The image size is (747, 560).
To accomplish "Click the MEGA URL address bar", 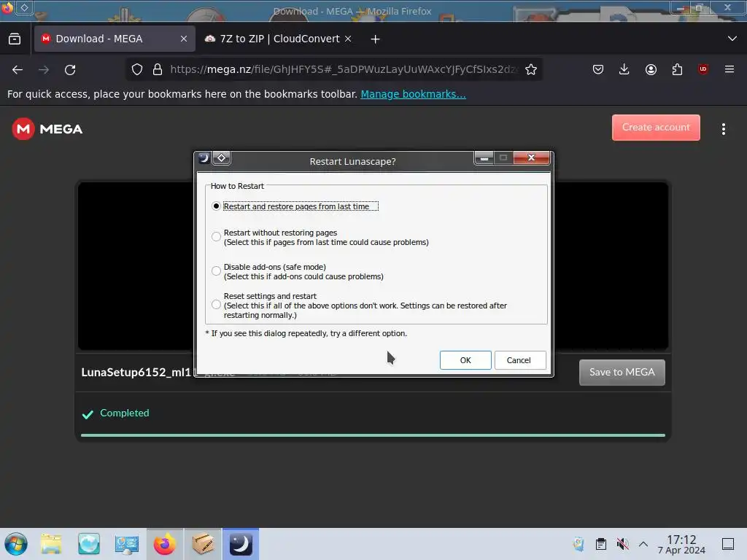I will tap(343, 69).
